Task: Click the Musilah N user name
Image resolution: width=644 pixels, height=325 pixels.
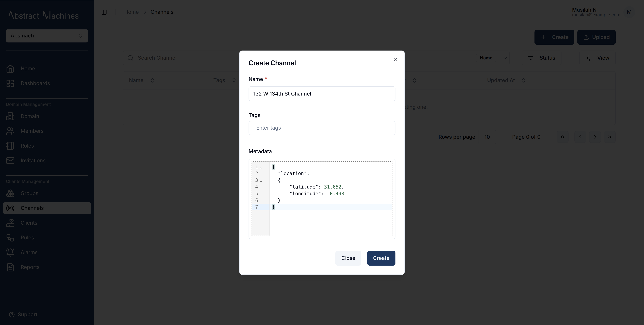Action: point(584,10)
